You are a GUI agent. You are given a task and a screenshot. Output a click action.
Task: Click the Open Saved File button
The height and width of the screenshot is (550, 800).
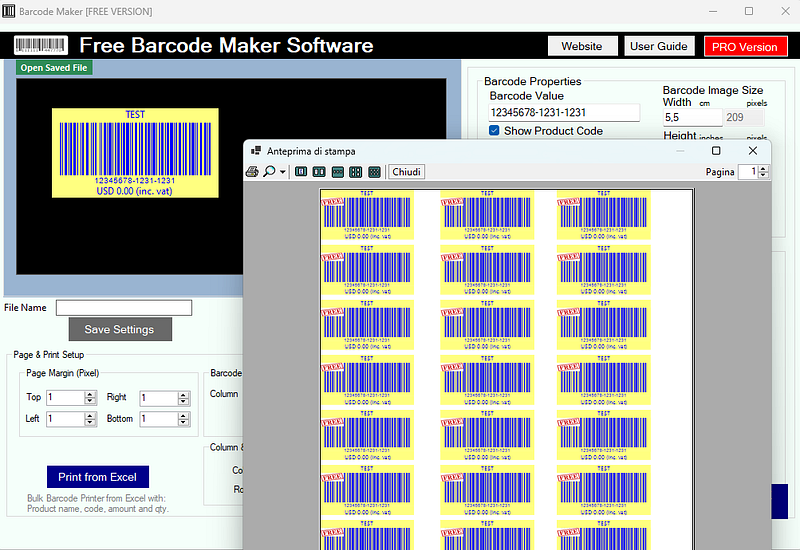point(54,68)
